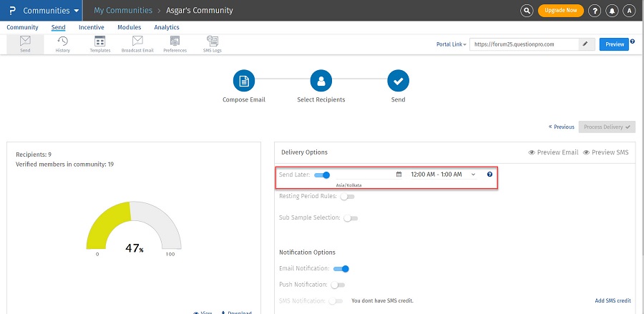The height and width of the screenshot is (314, 644).
Task: Open the Incentive tab
Action: (92, 27)
